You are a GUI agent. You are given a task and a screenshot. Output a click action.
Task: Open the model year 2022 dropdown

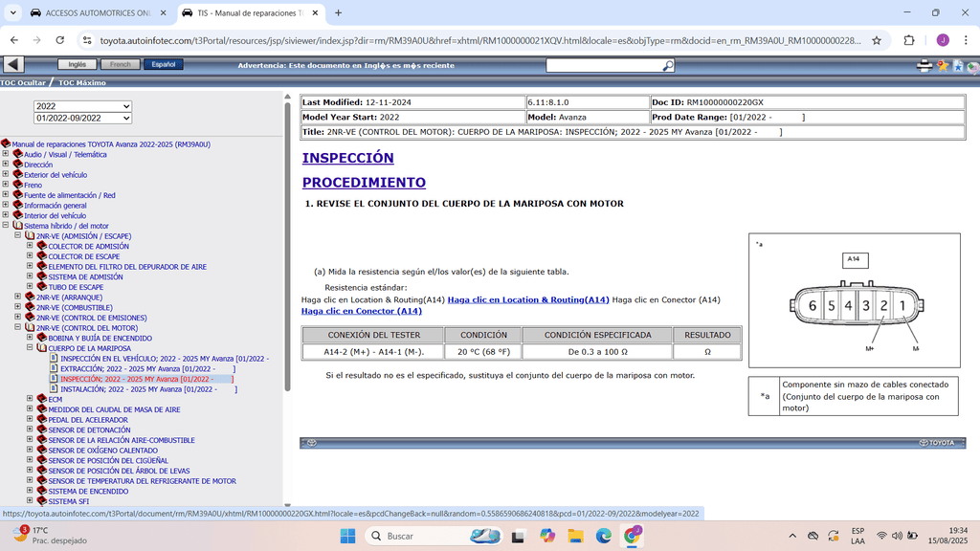pos(82,106)
